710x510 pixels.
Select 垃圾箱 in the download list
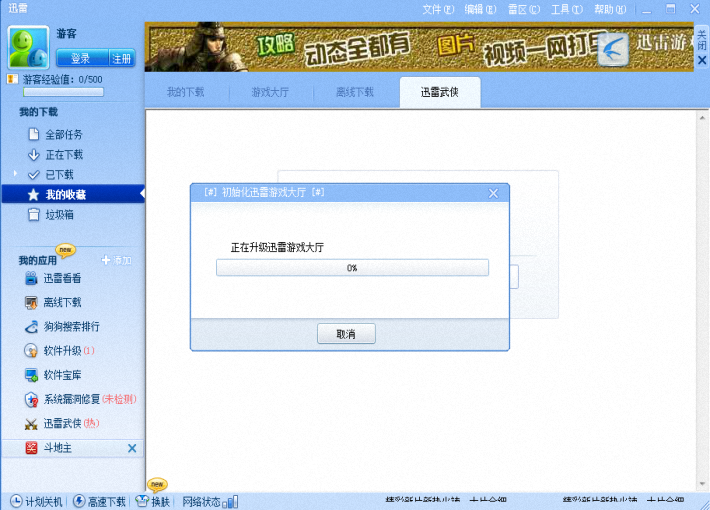[59, 214]
